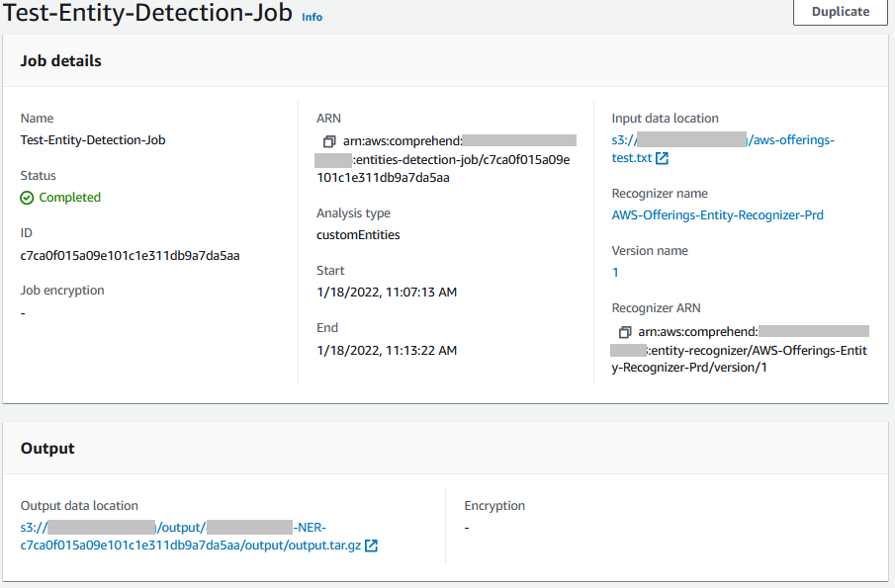
Task: Copy the Recognizer ARN with the copy icon
Action: (x=625, y=332)
